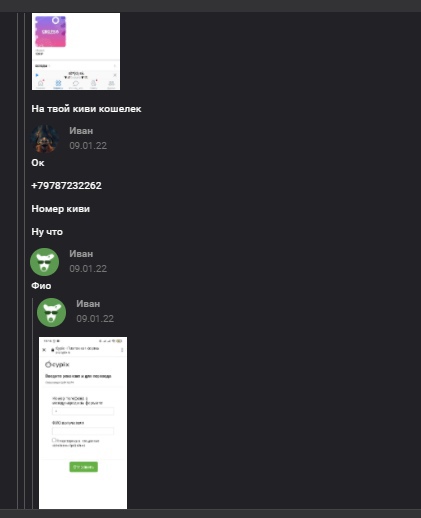
Task: Click green avatar above the 'Фио' message
Action: 45,262
